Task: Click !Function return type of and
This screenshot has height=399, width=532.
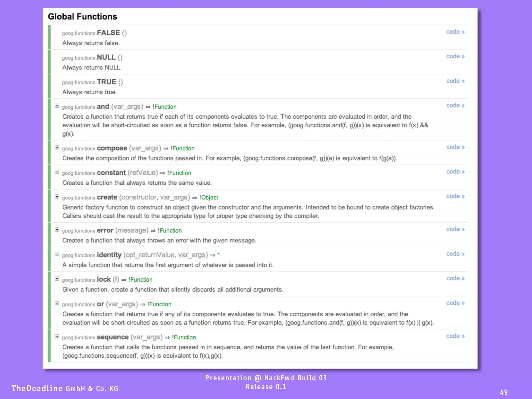Action: pos(164,107)
